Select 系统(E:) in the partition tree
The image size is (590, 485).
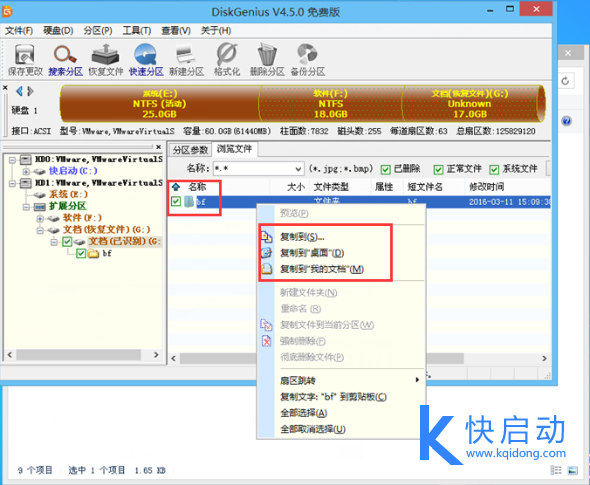coord(68,195)
